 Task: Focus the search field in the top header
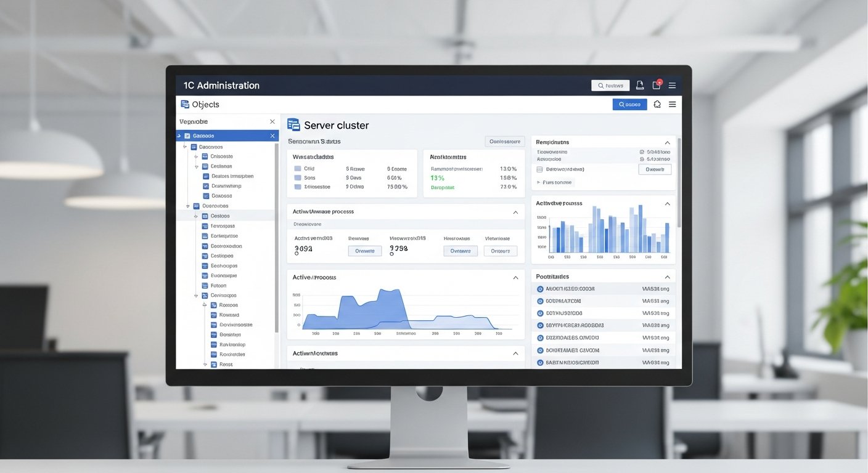tap(610, 86)
